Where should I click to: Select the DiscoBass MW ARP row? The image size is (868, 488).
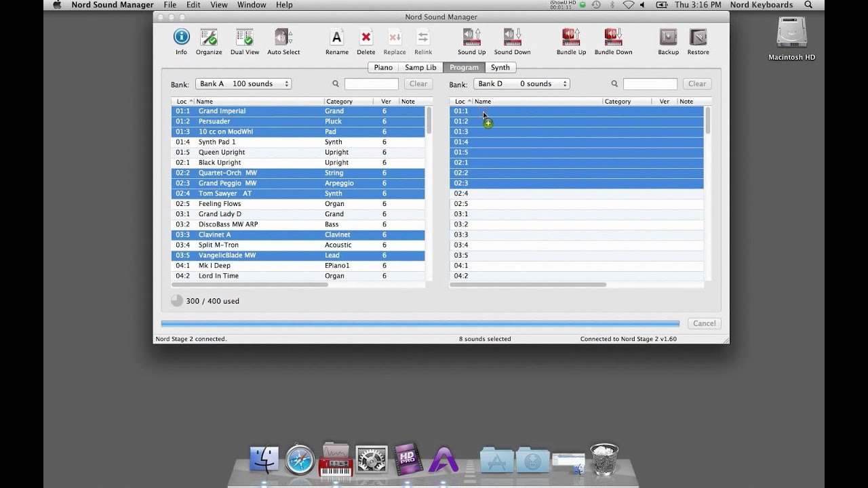[x=298, y=224]
